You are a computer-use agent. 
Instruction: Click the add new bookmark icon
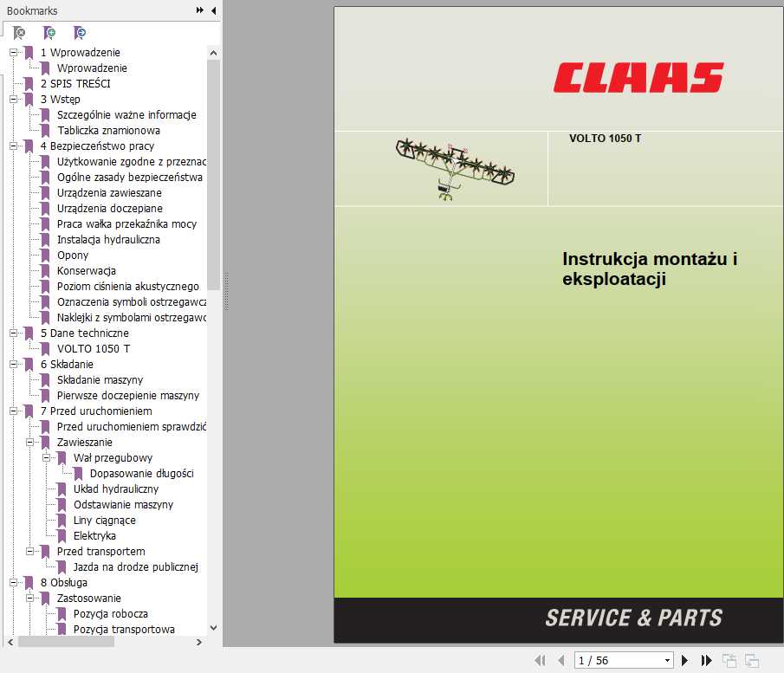point(49,33)
